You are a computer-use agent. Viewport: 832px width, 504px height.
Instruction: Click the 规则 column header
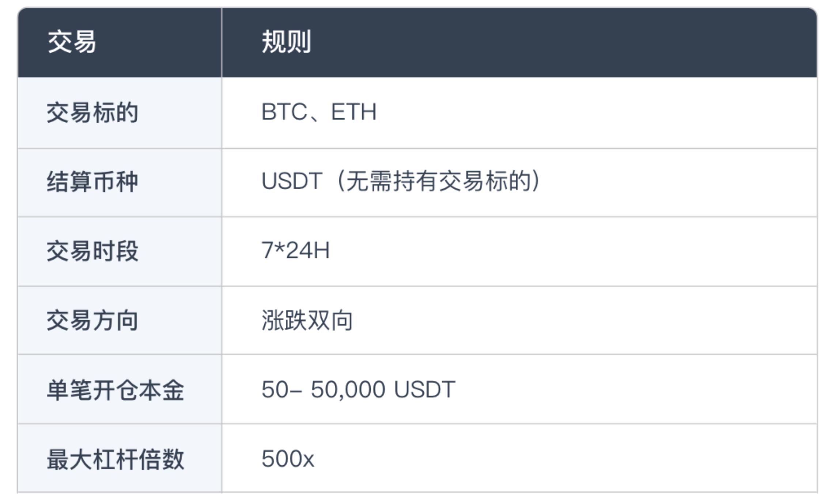[286, 42]
